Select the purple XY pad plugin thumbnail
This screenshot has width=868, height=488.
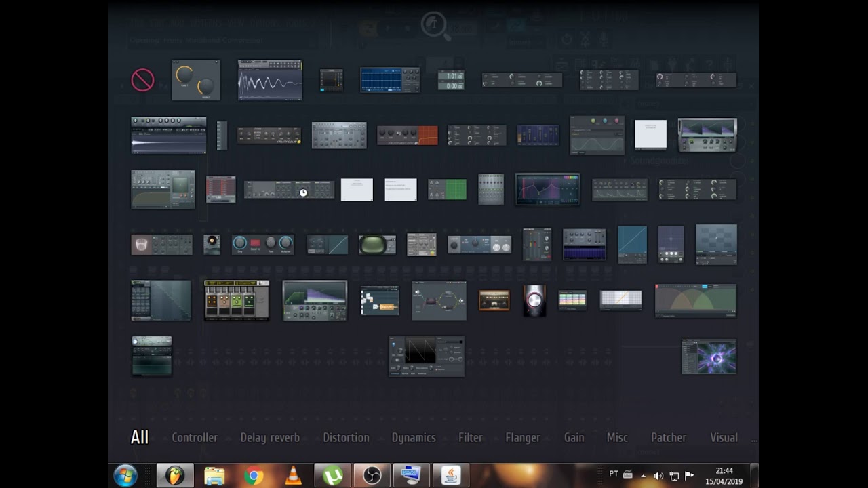pyautogui.click(x=671, y=244)
